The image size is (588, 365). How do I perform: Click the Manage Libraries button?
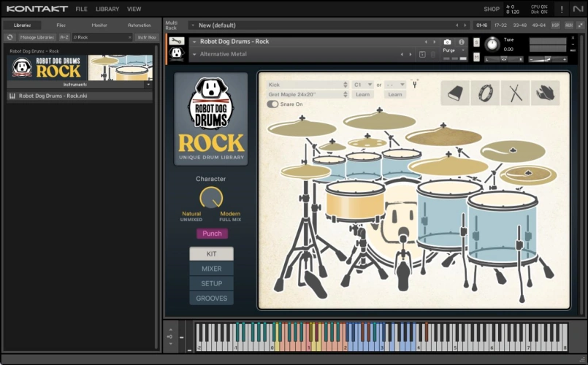pos(37,36)
